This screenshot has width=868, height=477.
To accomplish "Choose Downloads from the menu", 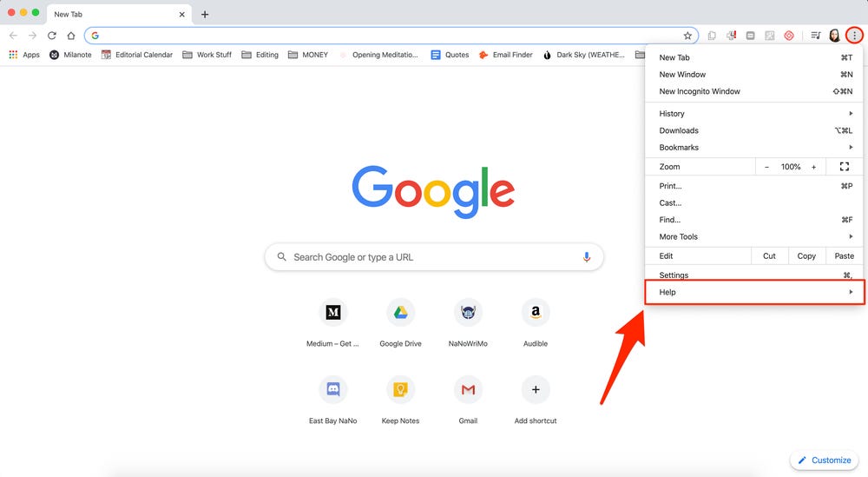I will [754, 130].
